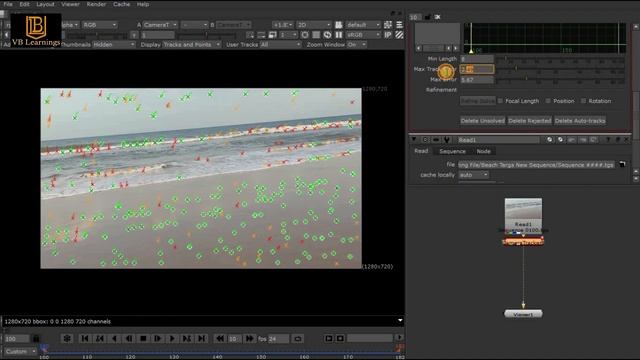Click the refresh viewer icon
Image resolution: width=640 pixels, height=360 pixels.
[327, 35]
